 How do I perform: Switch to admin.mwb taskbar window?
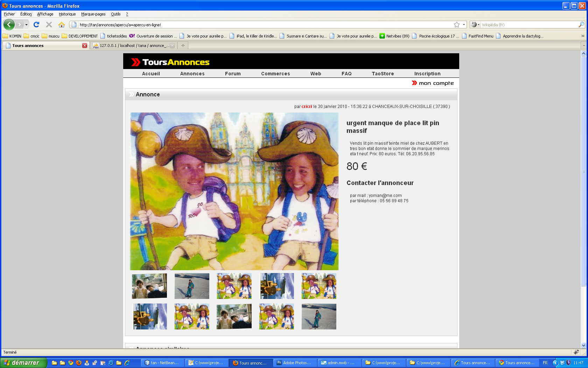(339, 363)
